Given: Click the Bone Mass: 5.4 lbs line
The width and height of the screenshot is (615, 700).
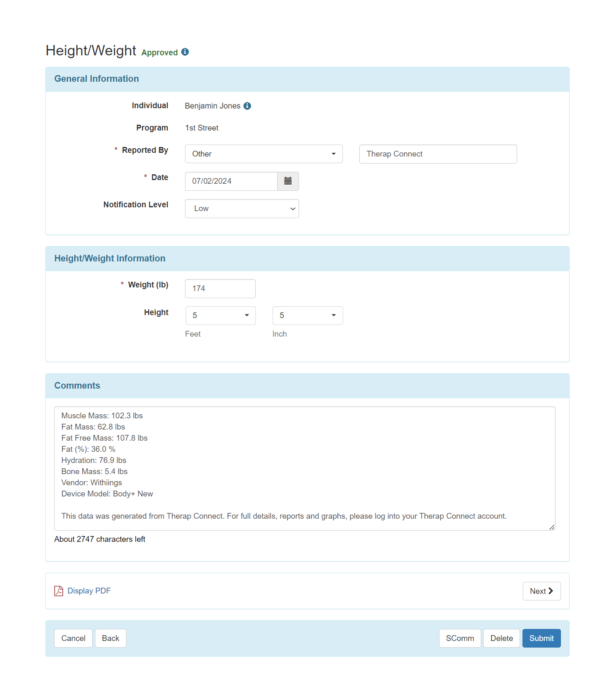Looking at the screenshot, I should (95, 472).
